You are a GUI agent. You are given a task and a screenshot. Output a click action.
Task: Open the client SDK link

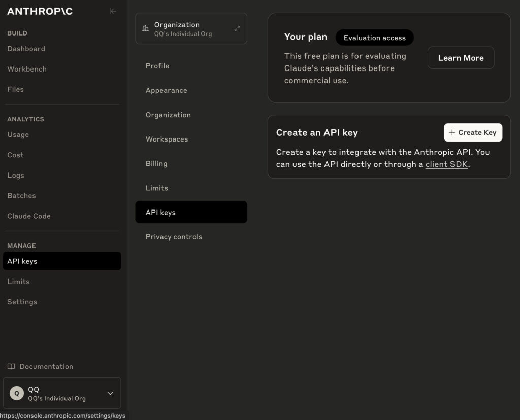click(x=446, y=164)
